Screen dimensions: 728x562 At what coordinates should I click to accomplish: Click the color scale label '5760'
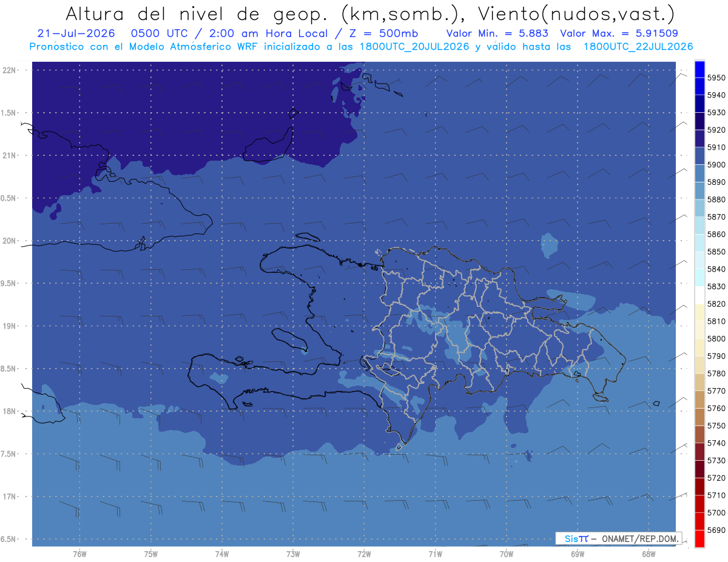coord(716,408)
